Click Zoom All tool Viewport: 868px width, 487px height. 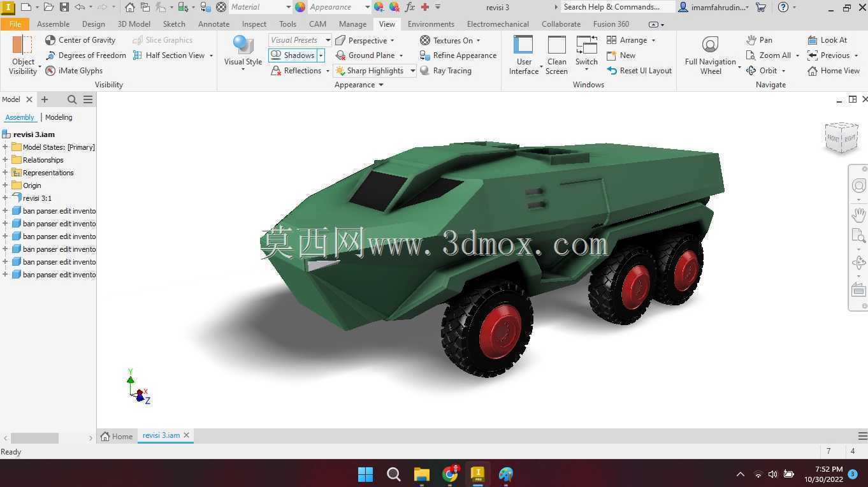(769, 55)
